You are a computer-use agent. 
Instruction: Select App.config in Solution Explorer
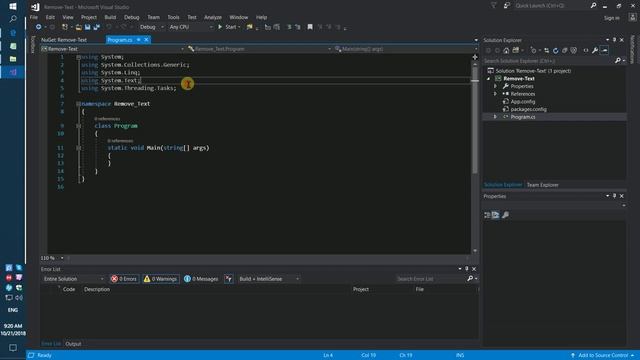tap(522, 102)
